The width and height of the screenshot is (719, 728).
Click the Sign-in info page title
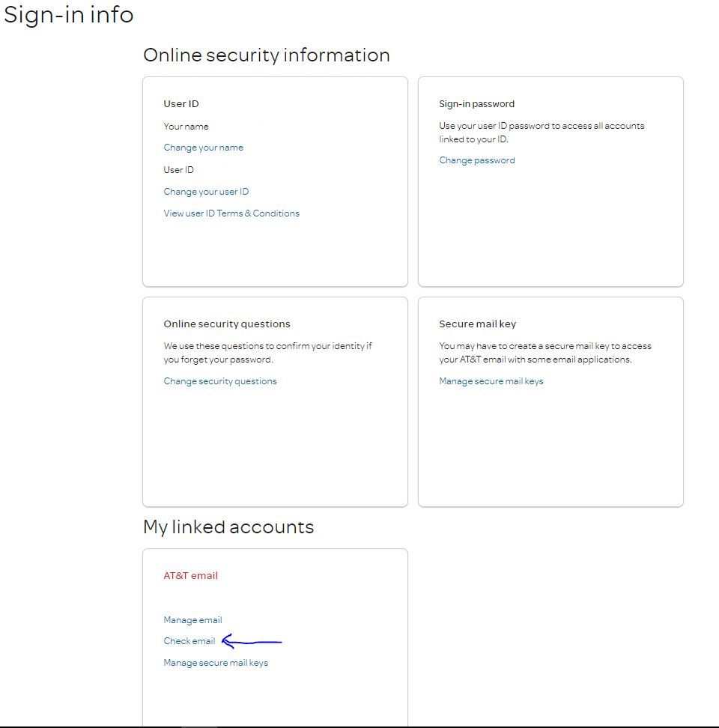[69, 15]
